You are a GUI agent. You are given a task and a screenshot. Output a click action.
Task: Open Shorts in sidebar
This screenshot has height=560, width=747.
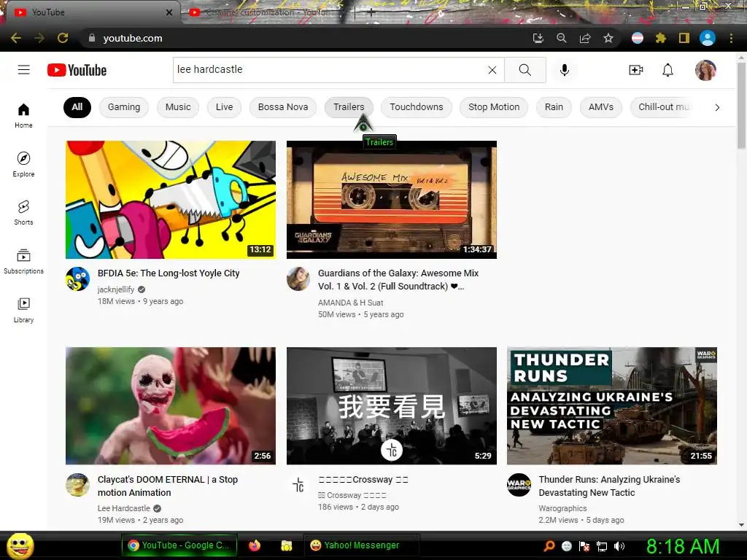click(x=23, y=213)
